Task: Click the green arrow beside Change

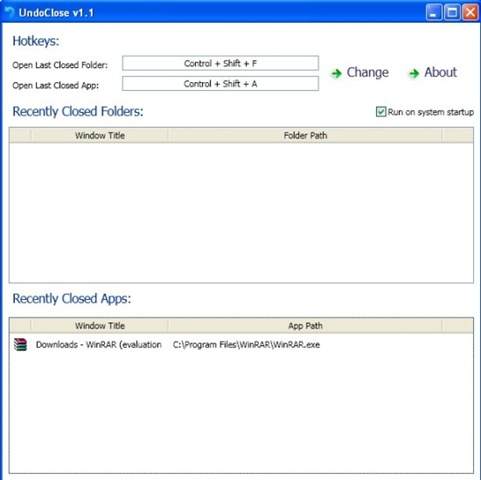Action: 337,73
